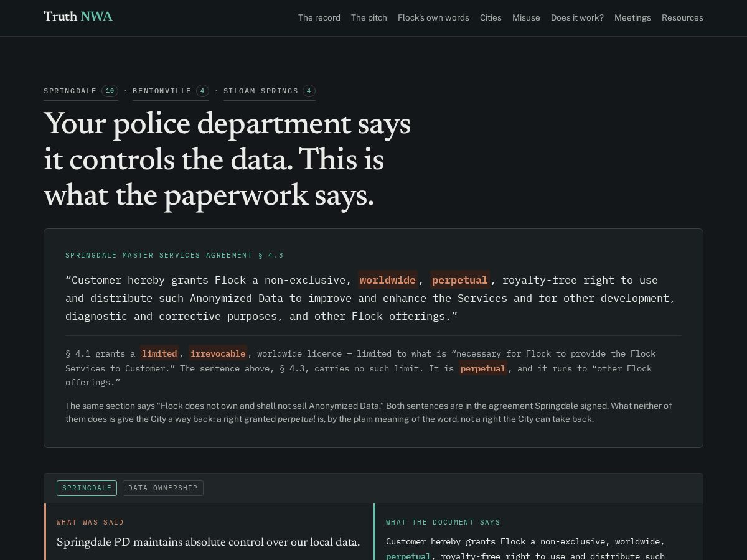Go to Meetings nav link
The image size is (747, 560).
tap(632, 17)
